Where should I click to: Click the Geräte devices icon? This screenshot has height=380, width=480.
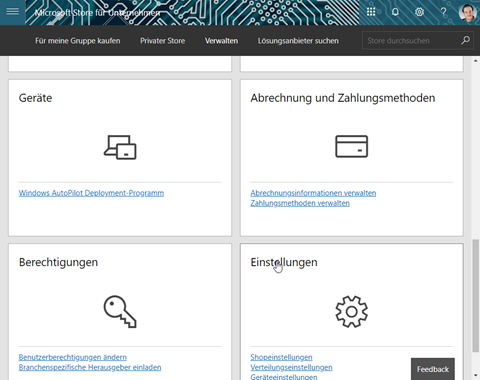point(120,147)
